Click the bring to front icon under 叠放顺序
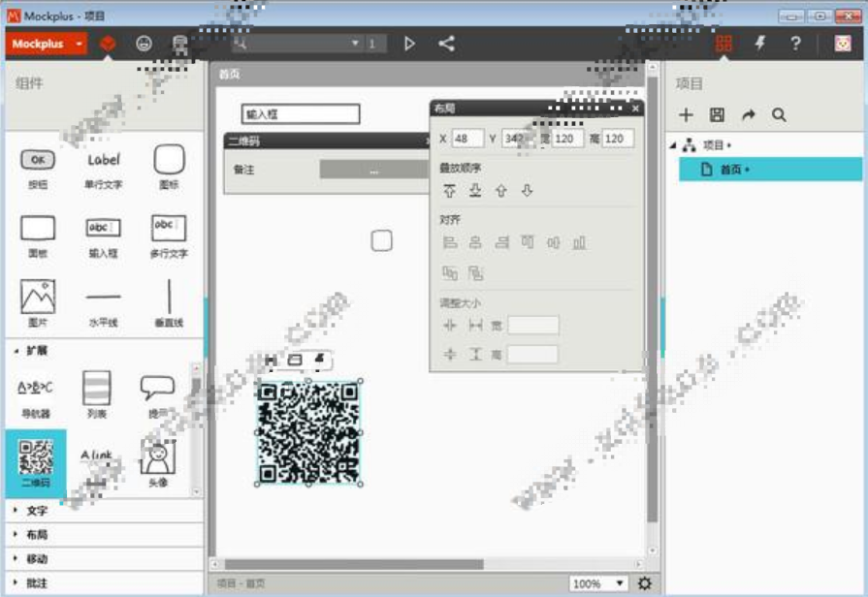Screen dimensions: 868x597 click(449, 191)
